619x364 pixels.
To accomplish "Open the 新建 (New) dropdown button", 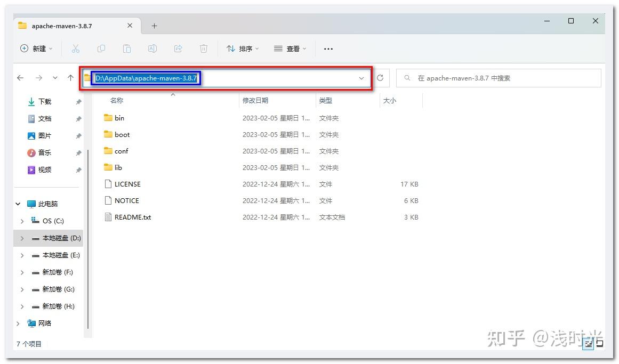I will tap(36, 48).
